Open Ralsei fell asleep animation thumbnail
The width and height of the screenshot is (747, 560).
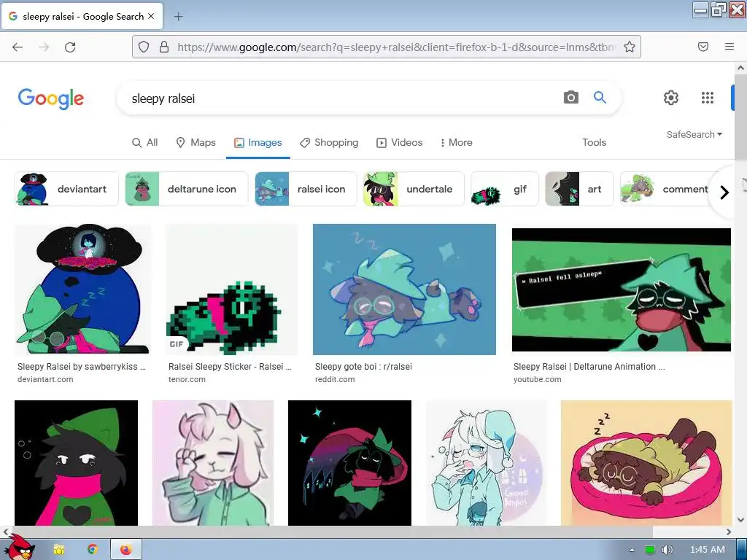(x=622, y=289)
